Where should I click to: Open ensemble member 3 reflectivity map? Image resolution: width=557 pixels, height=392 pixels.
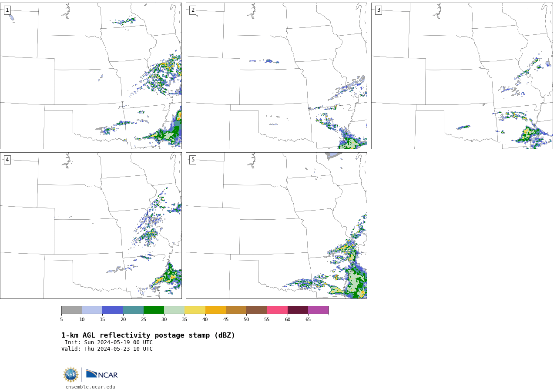point(462,76)
